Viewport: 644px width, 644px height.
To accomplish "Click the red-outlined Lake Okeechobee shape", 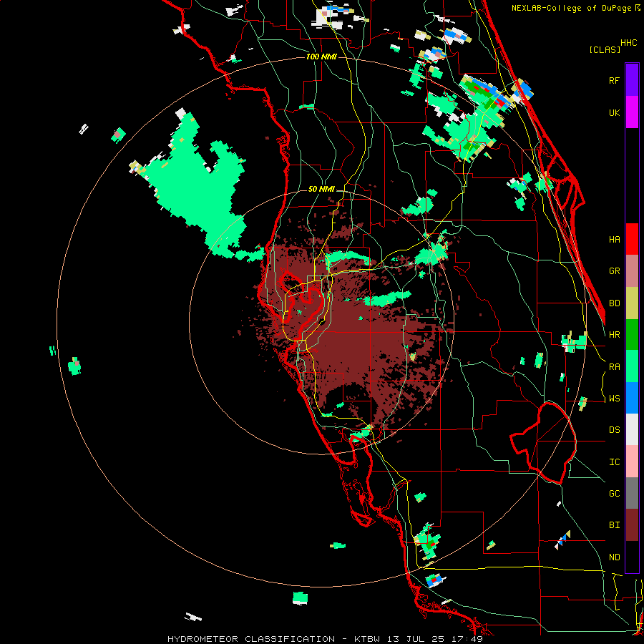I will click(x=545, y=444).
